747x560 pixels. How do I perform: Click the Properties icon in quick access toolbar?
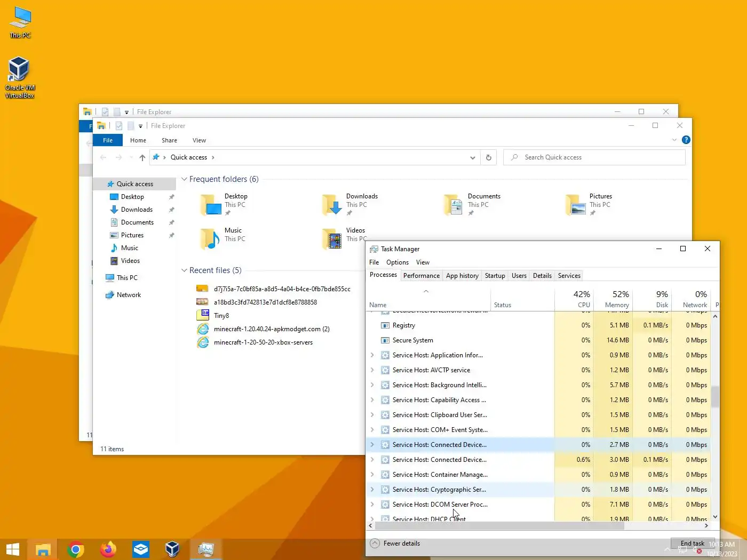119,126
